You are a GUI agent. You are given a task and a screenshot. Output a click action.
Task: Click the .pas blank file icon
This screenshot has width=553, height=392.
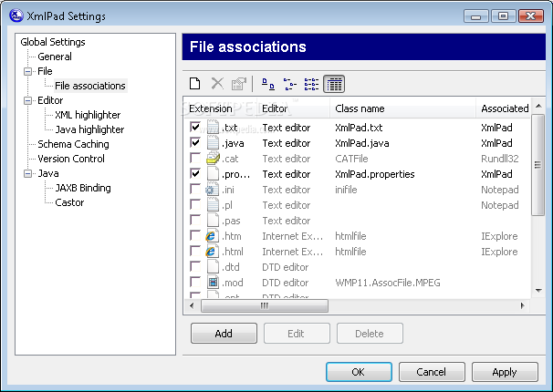pyautogui.click(x=213, y=220)
